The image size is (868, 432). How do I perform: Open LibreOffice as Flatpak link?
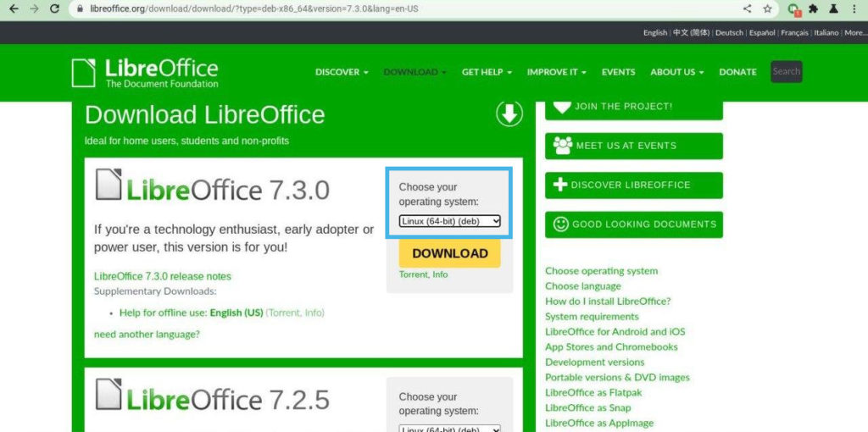point(593,393)
